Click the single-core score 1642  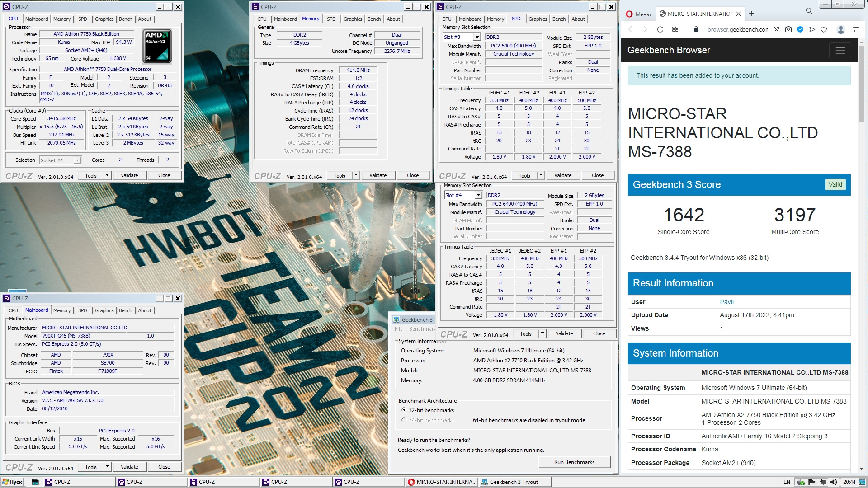684,215
